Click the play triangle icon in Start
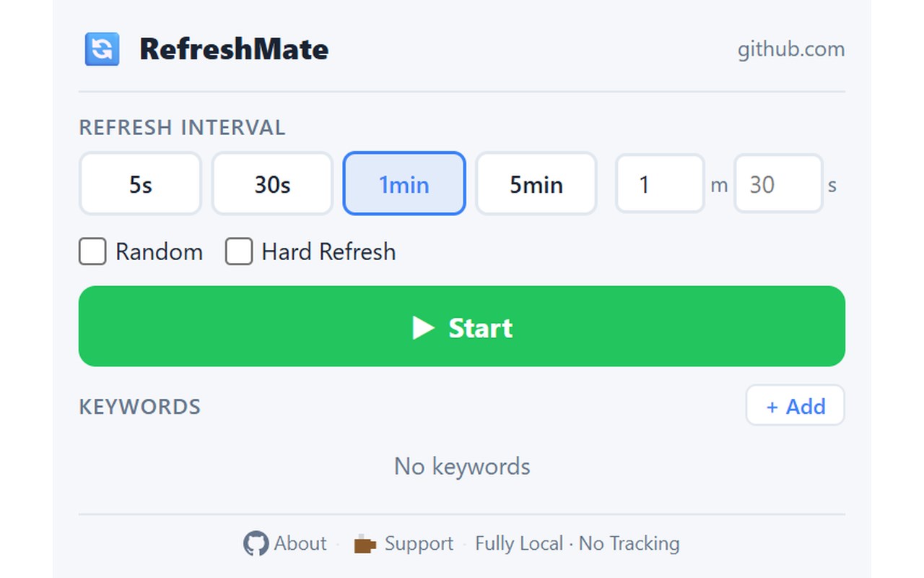This screenshot has width=924, height=578. [423, 328]
